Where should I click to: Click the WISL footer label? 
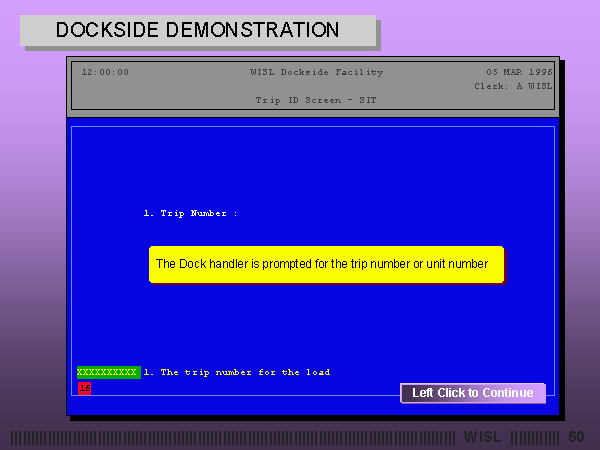click(482, 437)
